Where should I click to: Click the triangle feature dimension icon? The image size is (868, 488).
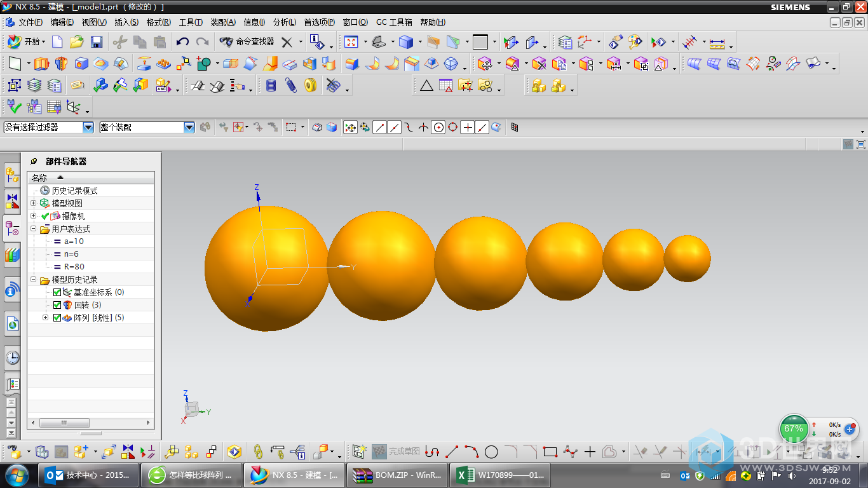point(426,85)
